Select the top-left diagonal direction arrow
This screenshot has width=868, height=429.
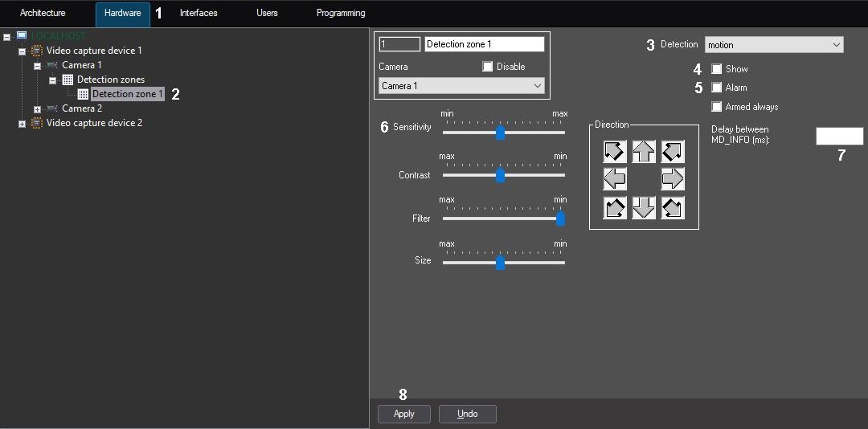point(615,151)
